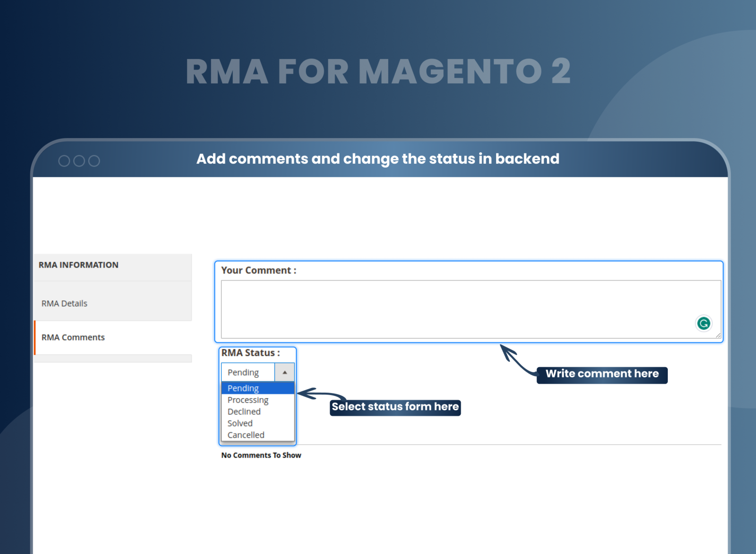The image size is (756, 554).
Task: Choose Solved as the RMA status
Action: (x=240, y=423)
